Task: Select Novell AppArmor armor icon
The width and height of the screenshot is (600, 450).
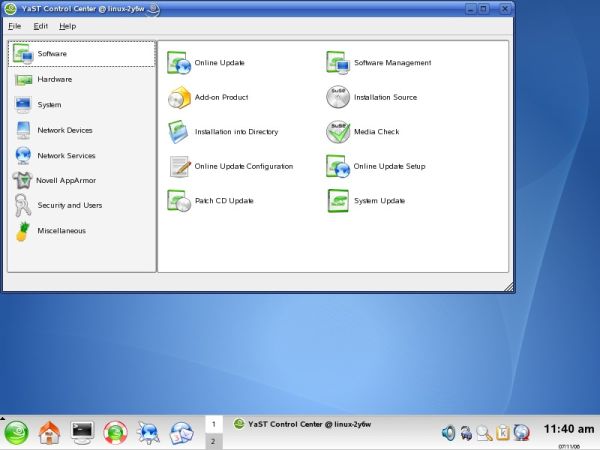Action: coord(22,180)
